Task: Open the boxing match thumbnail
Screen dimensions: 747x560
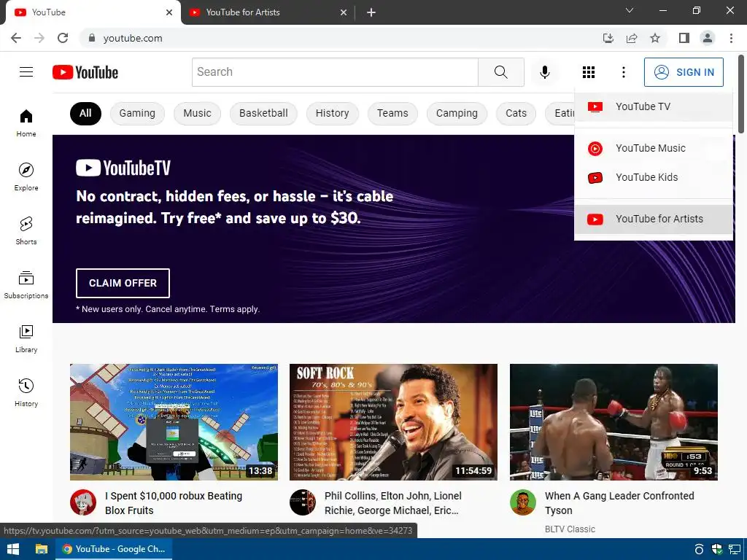Action: click(x=614, y=422)
